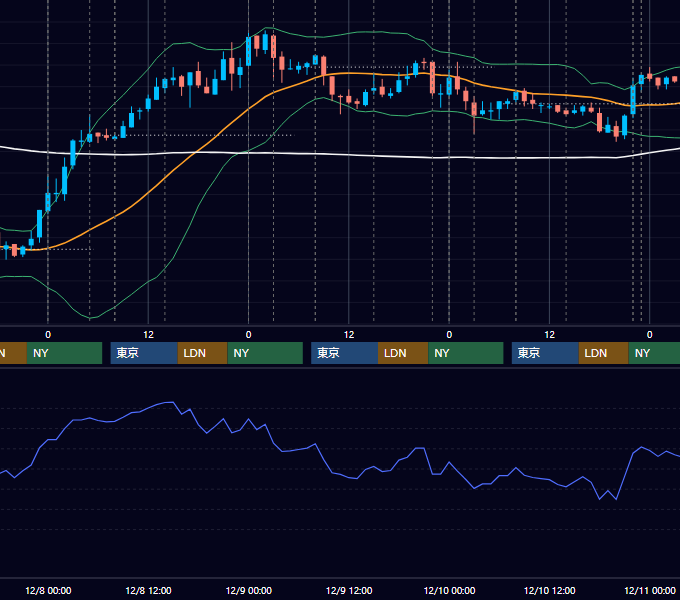The image size is (680, 600).
Task: Click hour label 12 above 12/9 12:00
Action: coord(349,335)
